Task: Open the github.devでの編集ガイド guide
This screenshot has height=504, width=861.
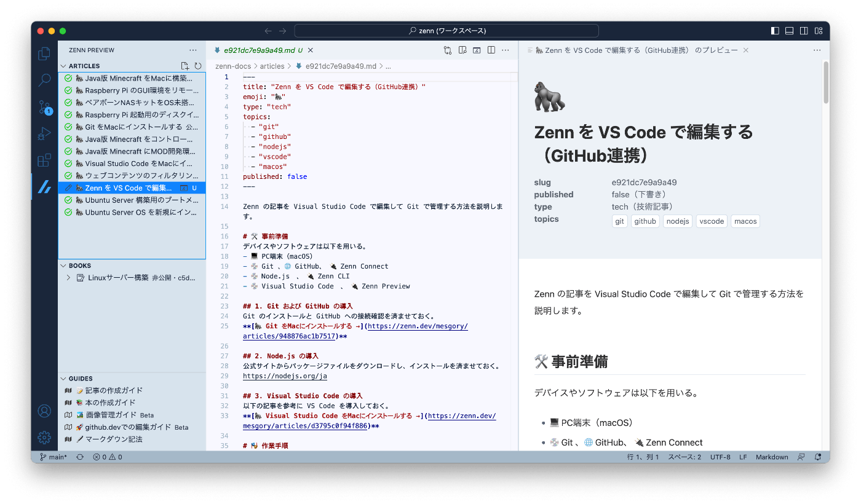Action: 132,427
